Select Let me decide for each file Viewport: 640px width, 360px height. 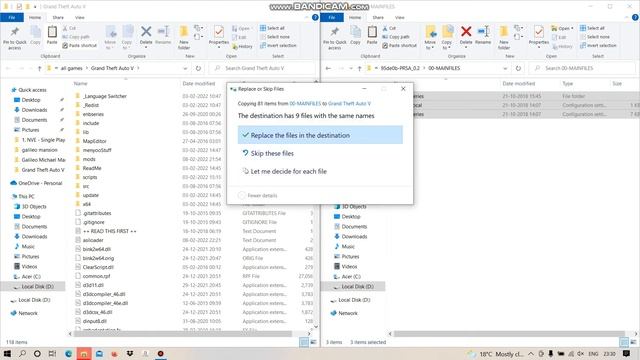click(x=284, y=171)
